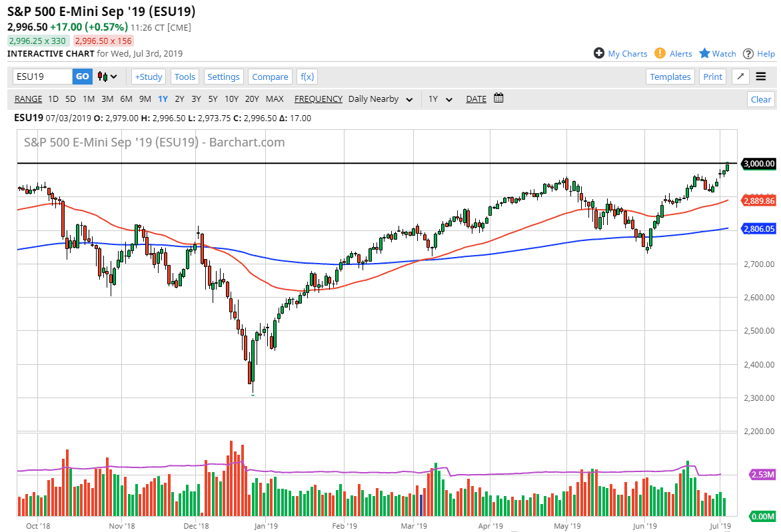The width and height of the screenshot is (781, 532).
Task: Open the DATE calendar picker icon
Action: (x=498, y=99)
